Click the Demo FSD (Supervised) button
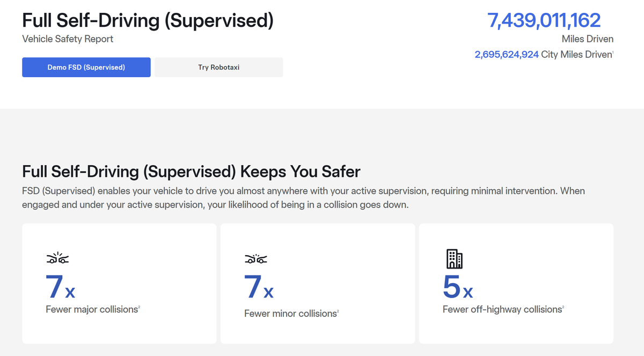Image resolution: width=644 pixels, height=356 pixels. coord(86,68)
